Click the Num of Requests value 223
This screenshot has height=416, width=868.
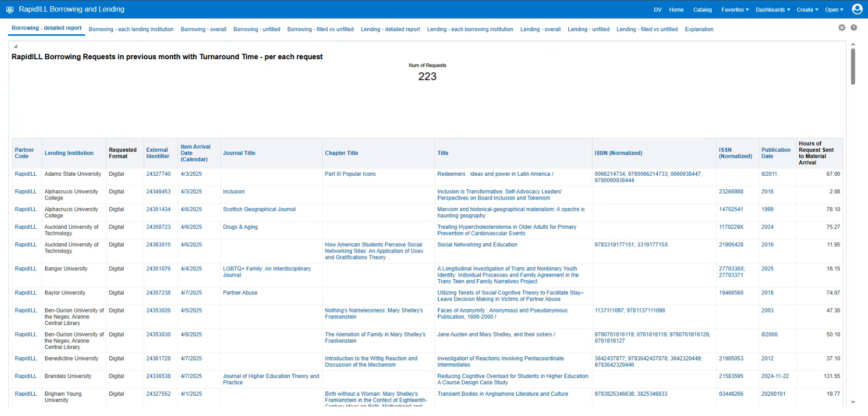[427, 76]
